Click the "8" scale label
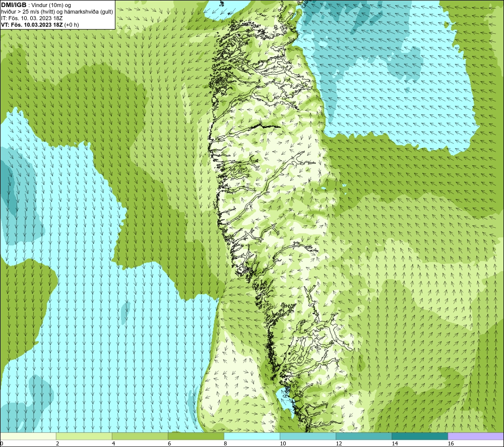504x447 pixels. [x=225, y=444]
